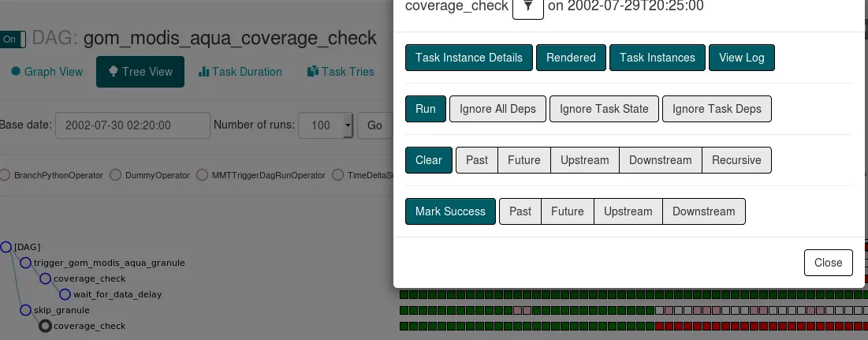Collapse the [DAG] root node circle
This screenshot has width=868, height=340.
6,247
